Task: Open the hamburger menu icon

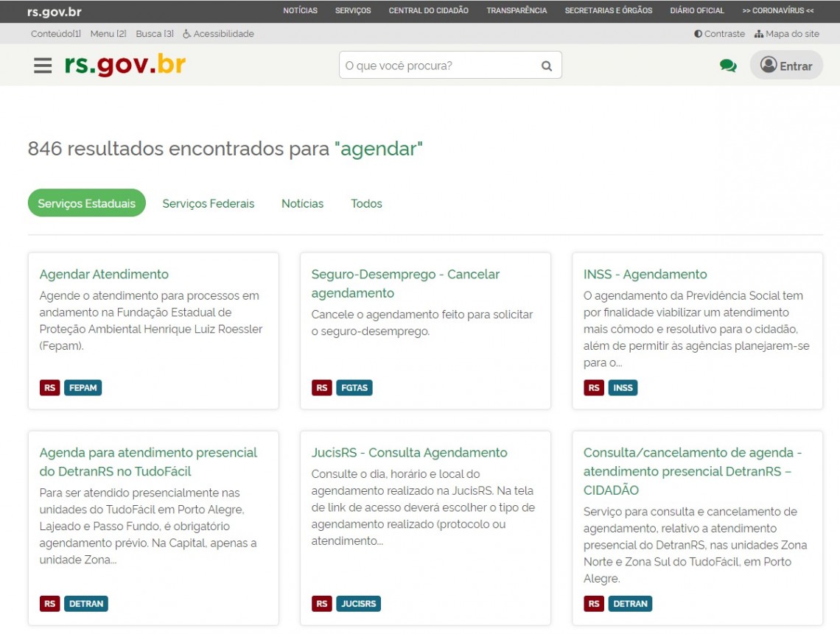Action: tap(43, 66)
